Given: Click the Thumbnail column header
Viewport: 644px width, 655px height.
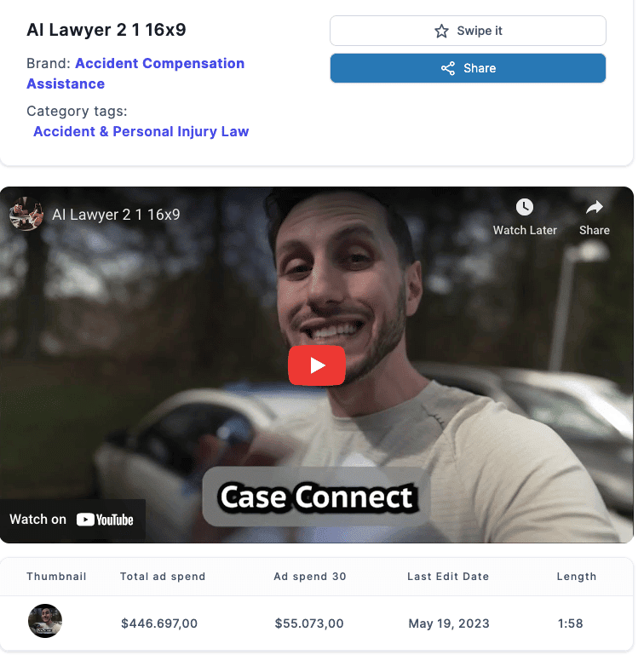Looking at the screenshot, I should click(56, 577).
